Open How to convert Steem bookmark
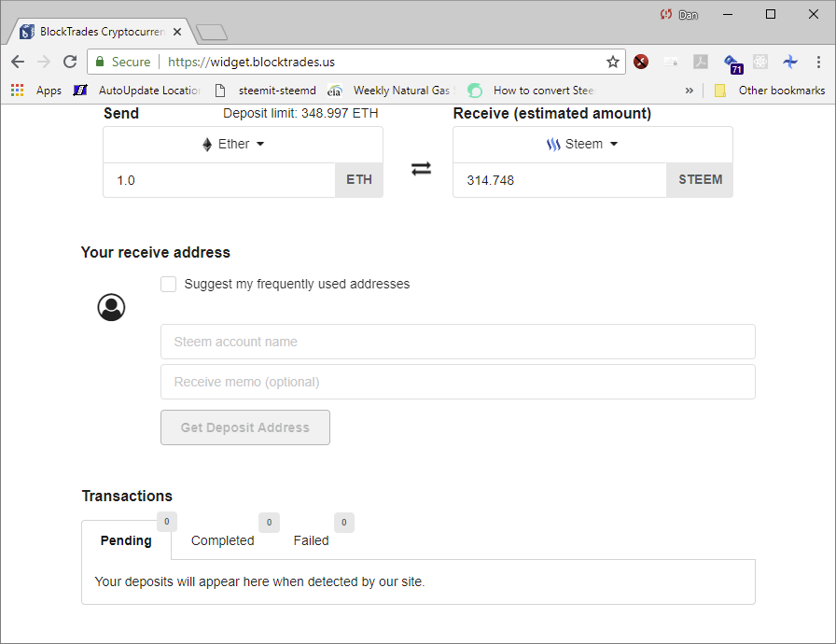836x644 pixels. click(531, 91)
